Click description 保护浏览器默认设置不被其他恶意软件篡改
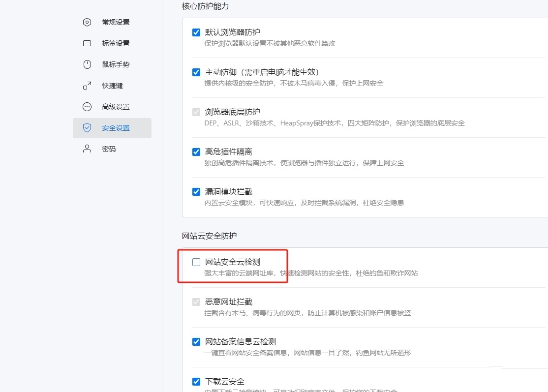This screenshot has height=392, width=548. (270, 43)
